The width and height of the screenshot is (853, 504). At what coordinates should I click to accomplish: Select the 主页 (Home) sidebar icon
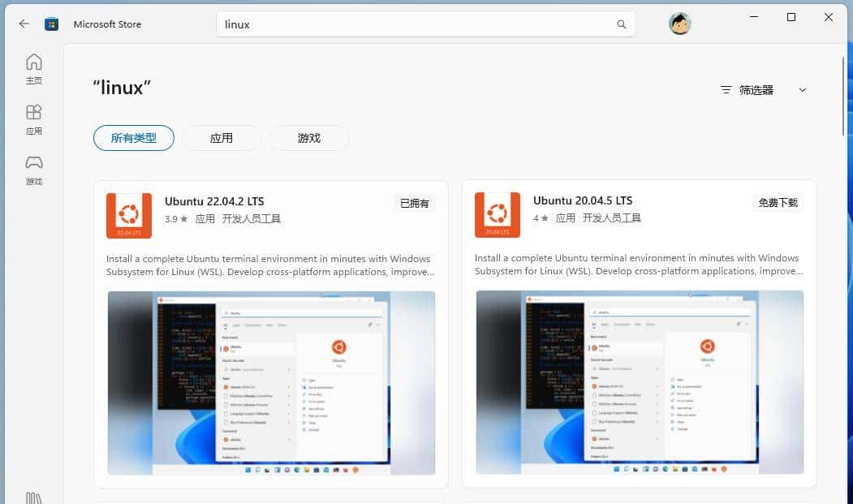pos(33,68)
